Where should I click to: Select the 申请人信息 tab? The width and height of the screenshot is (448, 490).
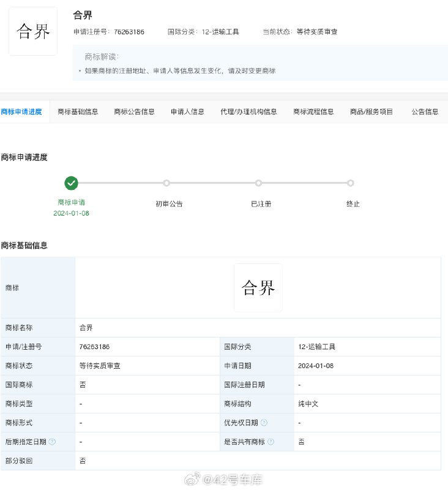coord(187,111)
